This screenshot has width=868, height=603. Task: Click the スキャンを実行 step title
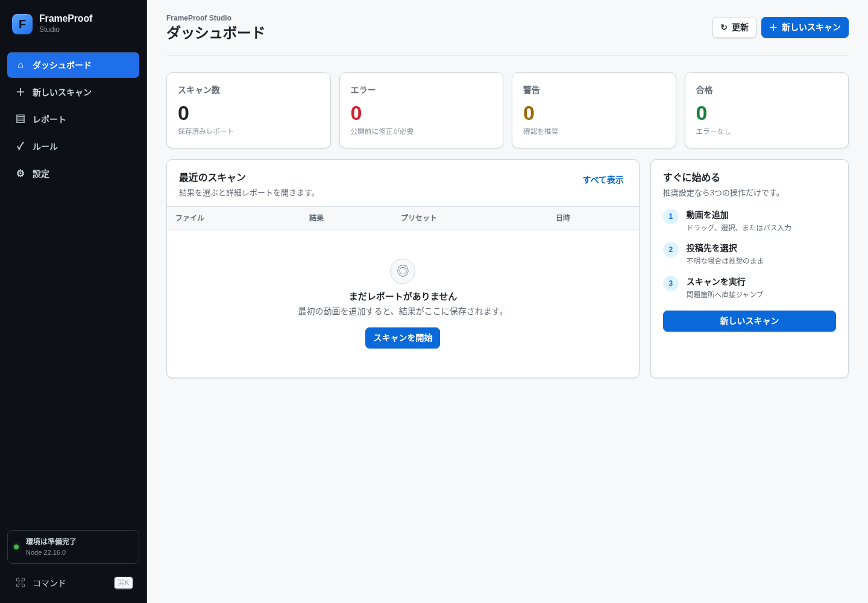pyautogui.click(x=716, y=282)
